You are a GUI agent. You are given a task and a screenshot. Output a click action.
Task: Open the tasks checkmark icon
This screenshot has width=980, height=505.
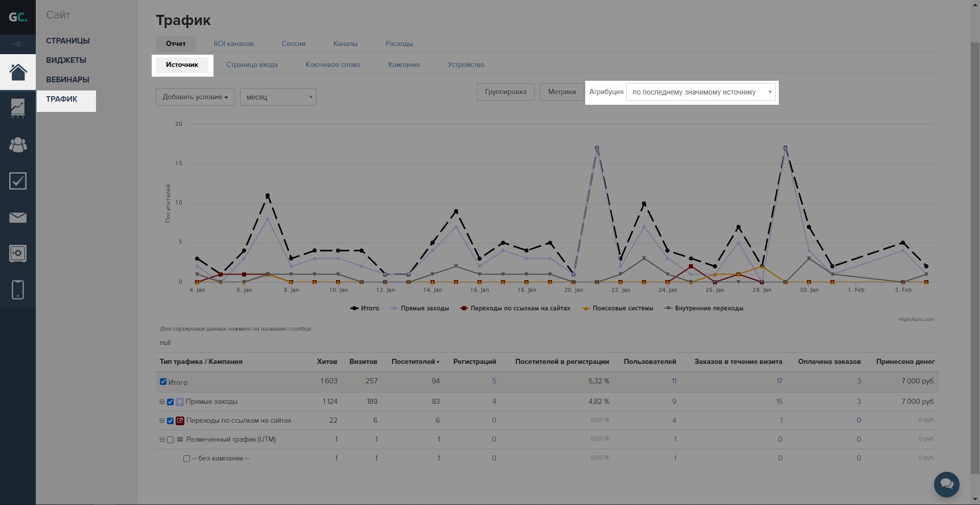[x=18, y=181]
